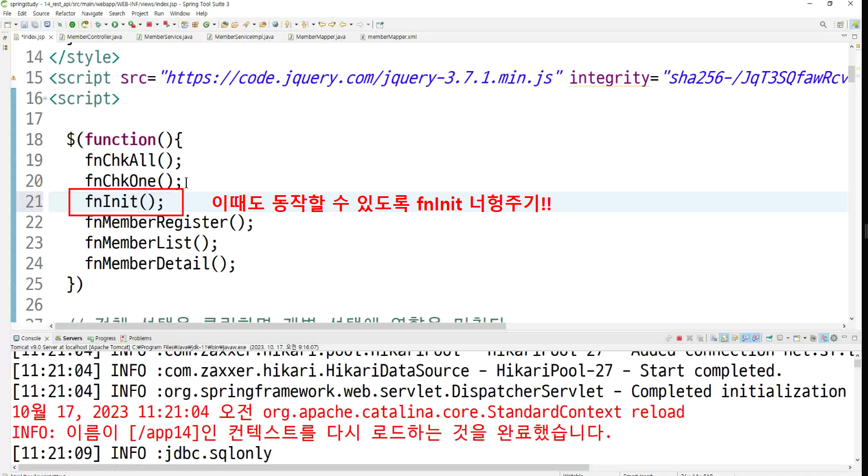Toggle show console on standard error change
This screenshot has width=868, height=476.
[x=756, y=338]
